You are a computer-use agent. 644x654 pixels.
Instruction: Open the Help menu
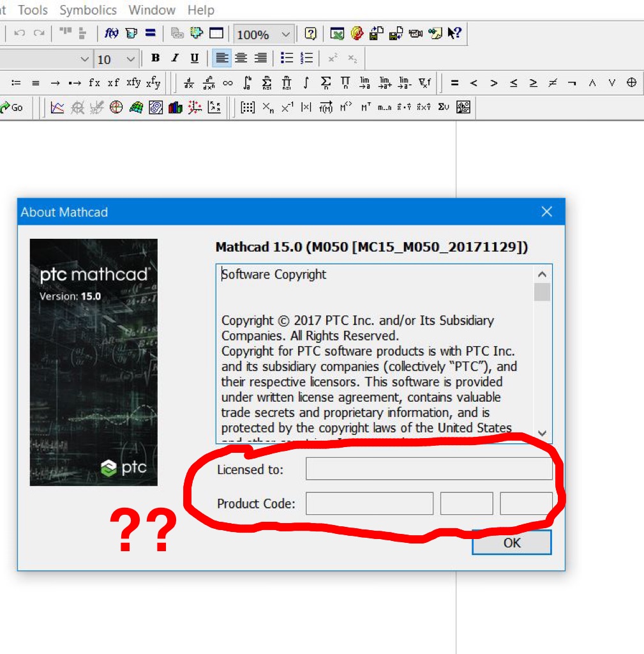tap(201, 10)
